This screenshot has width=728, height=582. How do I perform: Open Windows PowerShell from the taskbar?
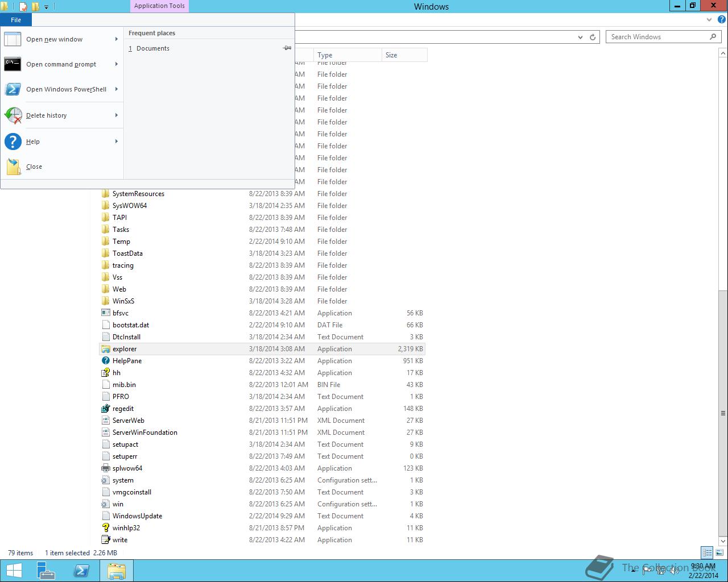click(81, 571)
